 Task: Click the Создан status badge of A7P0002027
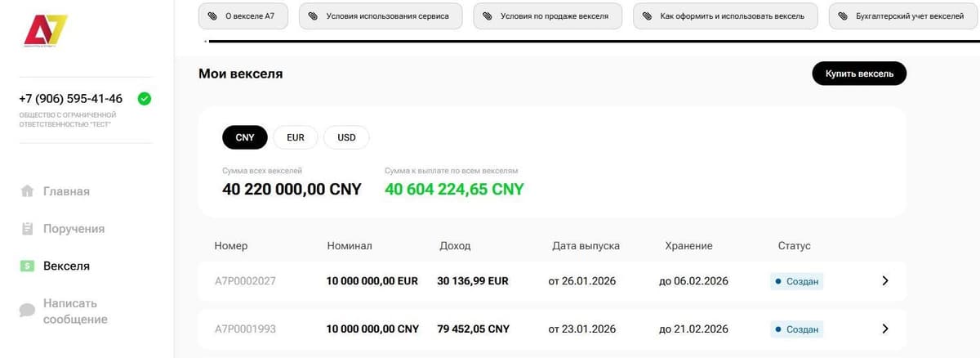tap(797, 281)
